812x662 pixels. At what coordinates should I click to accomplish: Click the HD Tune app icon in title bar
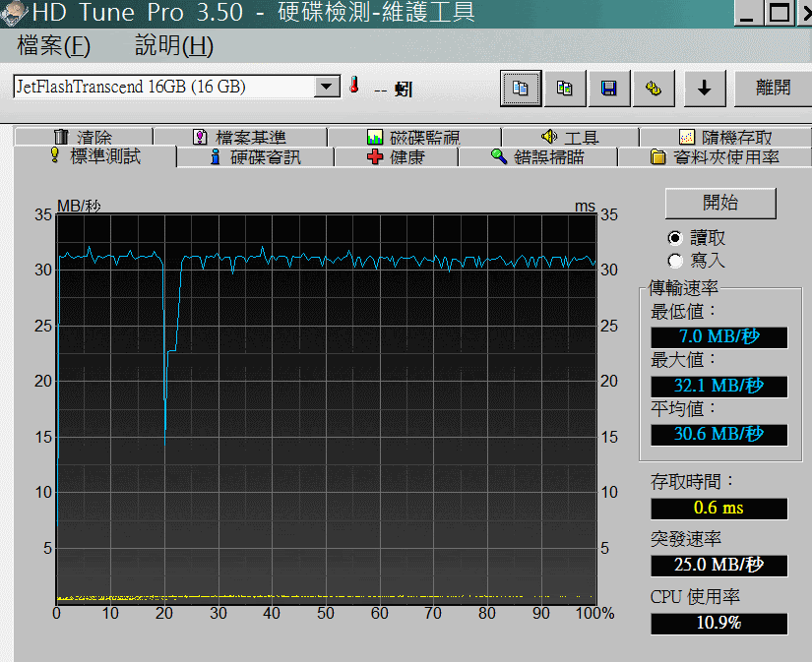coord(14,13)
